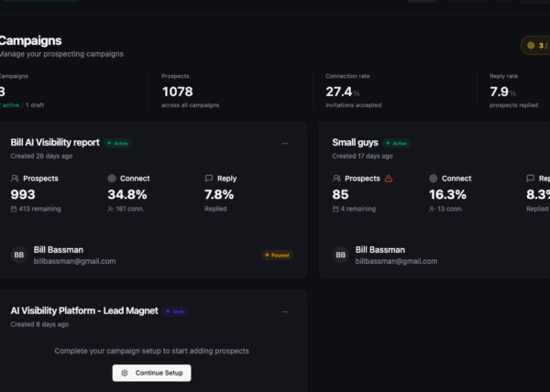Viewport: 550px width, 392px height.
Task: Click Active badge on Small guys campaign
Action: click(396, 143)
